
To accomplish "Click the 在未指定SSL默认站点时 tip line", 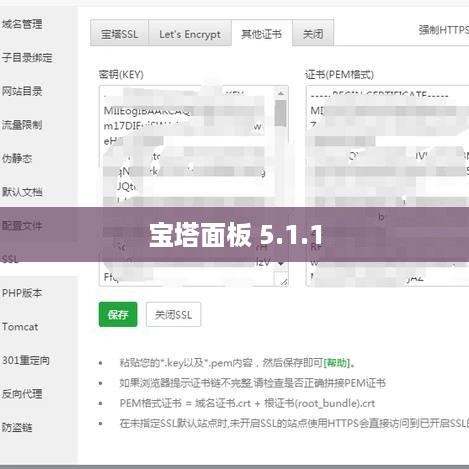I will [x=294, y=423].
